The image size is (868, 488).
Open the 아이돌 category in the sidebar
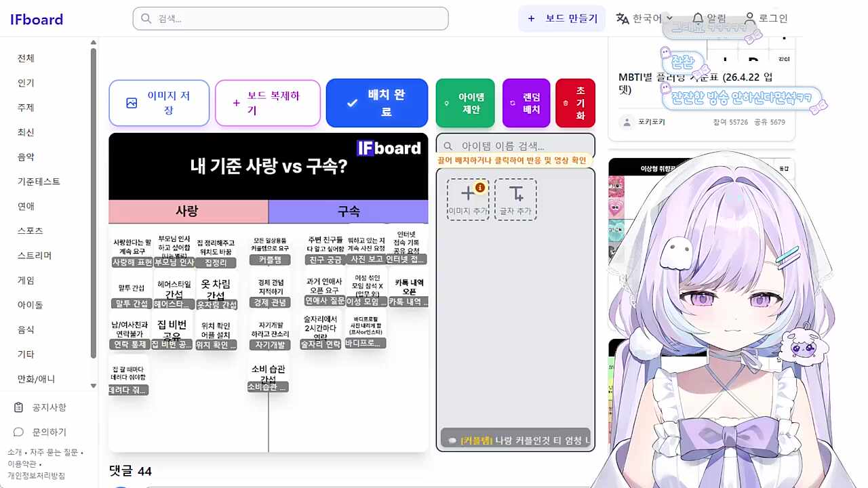pyautogui.click(x=30, y=305)
